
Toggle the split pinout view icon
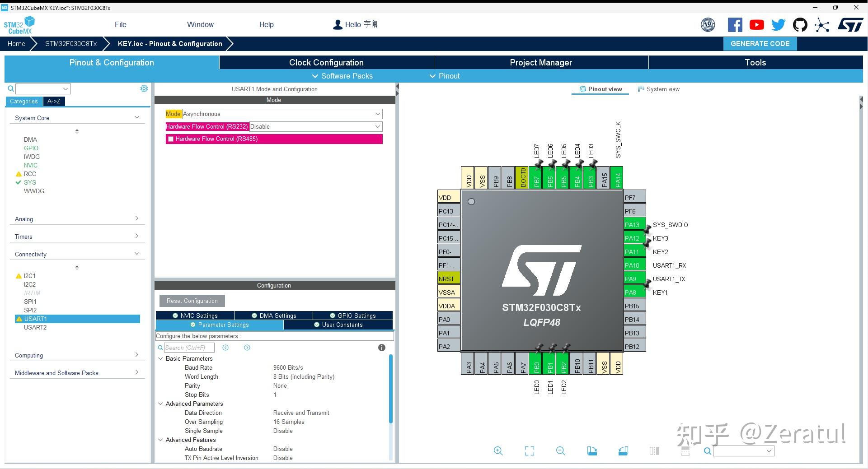pyautogui.click(x=654, y=450)
